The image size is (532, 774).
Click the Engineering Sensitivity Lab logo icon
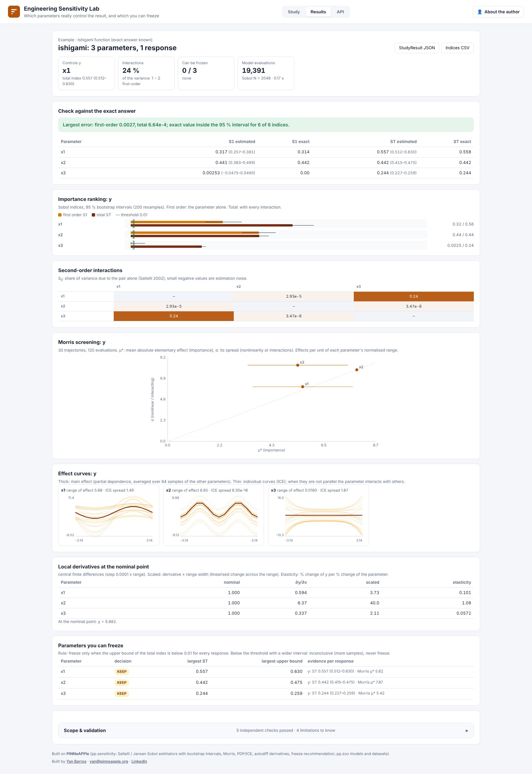click(14, 12)
